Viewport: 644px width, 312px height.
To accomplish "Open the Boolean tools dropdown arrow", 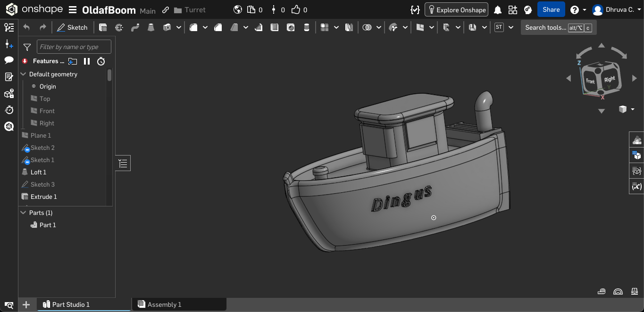I will (379, 27).
